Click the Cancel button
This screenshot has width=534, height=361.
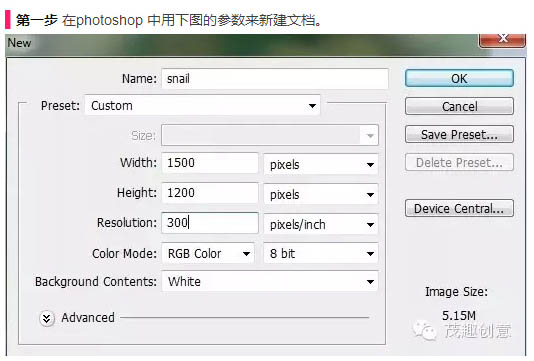click(x=459, y=106)
